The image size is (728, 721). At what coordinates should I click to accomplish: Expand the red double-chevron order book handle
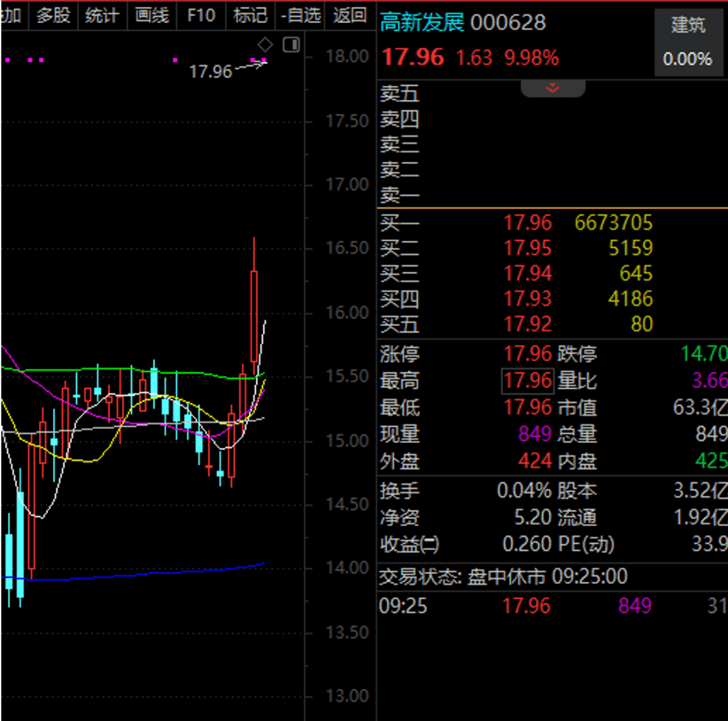[x=553, y=88]
